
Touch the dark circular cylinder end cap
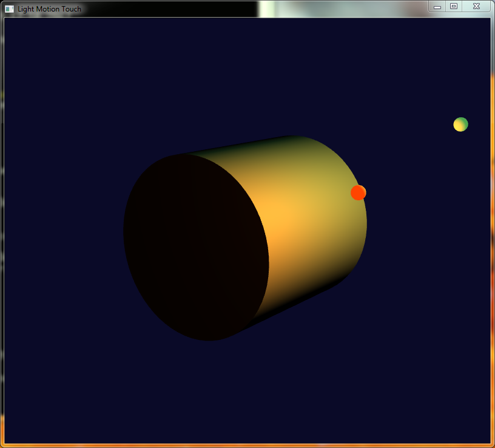click(x=196, y=246)
